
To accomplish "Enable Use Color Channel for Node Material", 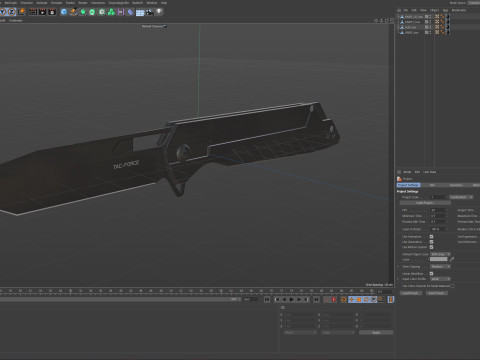I will [x=452, y=286].
